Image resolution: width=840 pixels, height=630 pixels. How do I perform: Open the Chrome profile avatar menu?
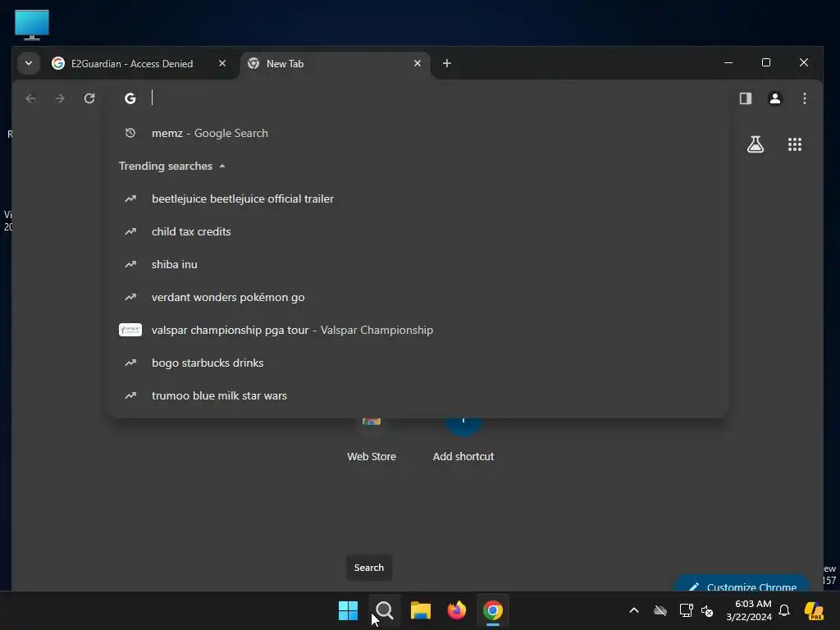coord(775,98)
